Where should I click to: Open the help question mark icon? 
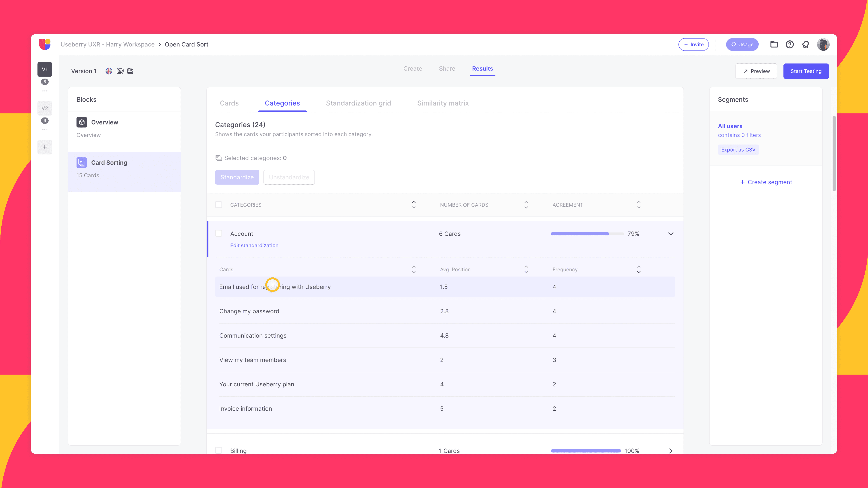point(790,44)
